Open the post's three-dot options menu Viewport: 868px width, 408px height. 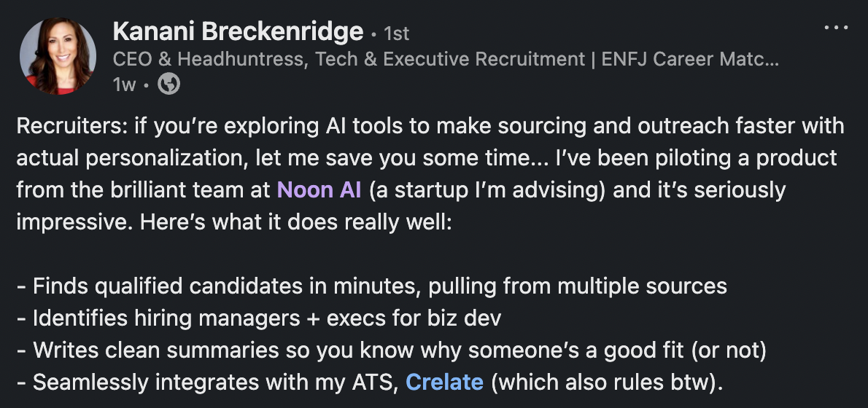point(836,28)
